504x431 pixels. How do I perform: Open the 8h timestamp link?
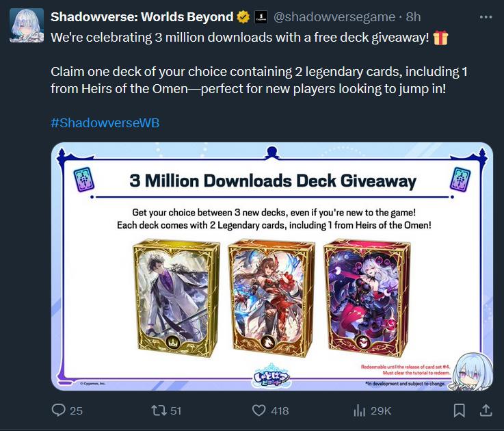click(x=413, y=16)
